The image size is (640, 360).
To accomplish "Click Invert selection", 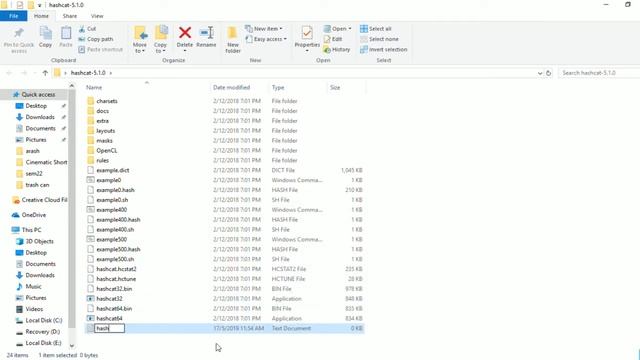I will (x=384, y=49).
